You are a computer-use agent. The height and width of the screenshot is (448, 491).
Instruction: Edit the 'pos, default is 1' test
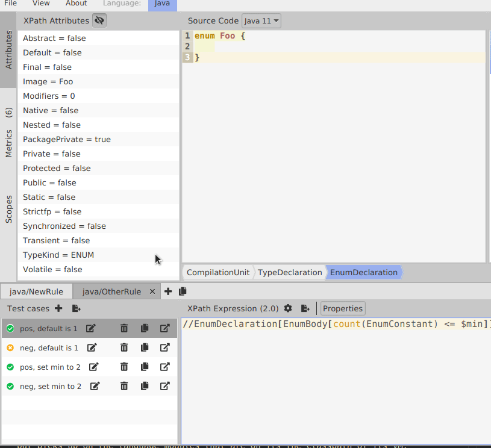pyautogui.click(x=91, y=328)
